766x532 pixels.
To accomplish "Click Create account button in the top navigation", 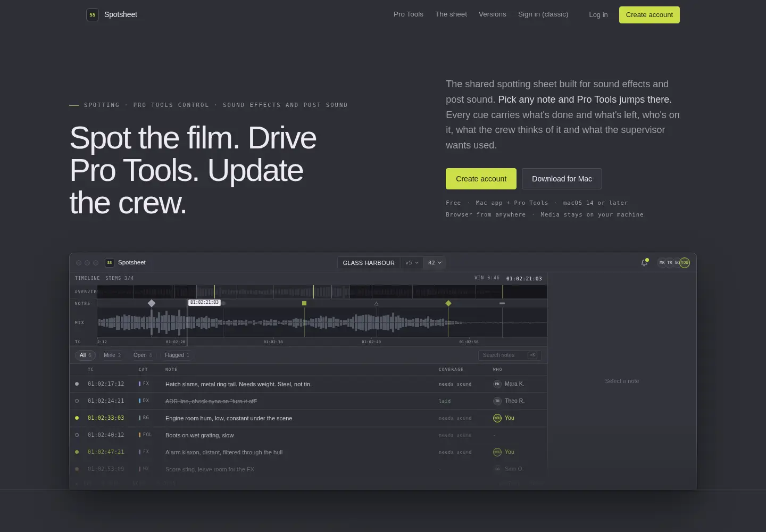I will pyautogui.click(x=650, y=15).
